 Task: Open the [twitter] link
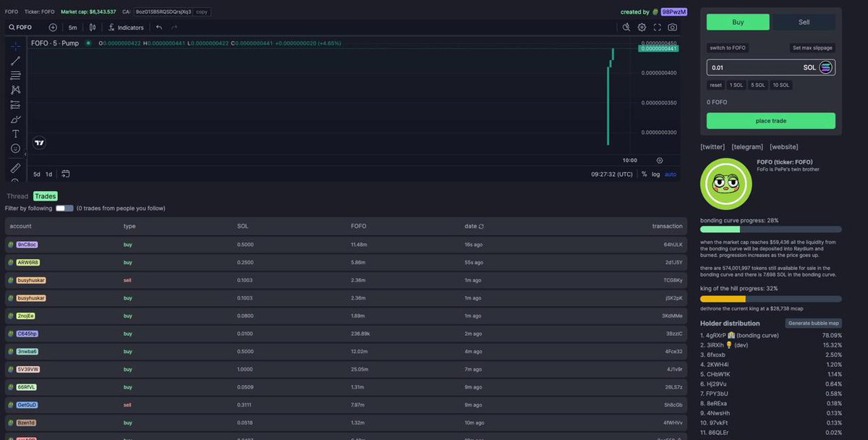pos(712,147)
